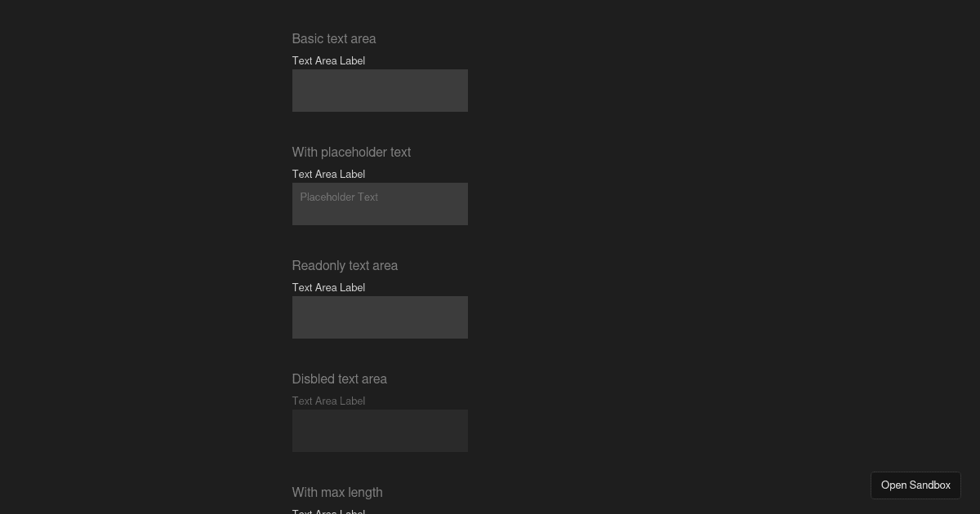
Task: Click the text area showing Placeholder Text
Action: [x=380, y=204]
